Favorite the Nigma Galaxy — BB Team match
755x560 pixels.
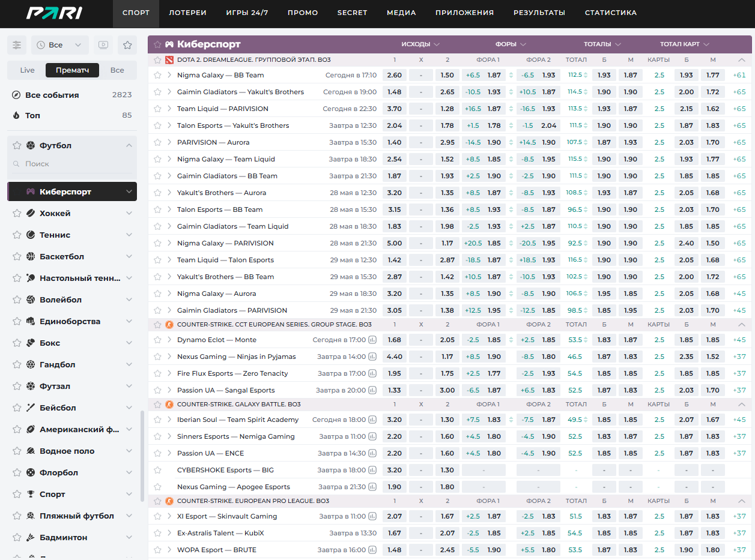click(157, 75)
